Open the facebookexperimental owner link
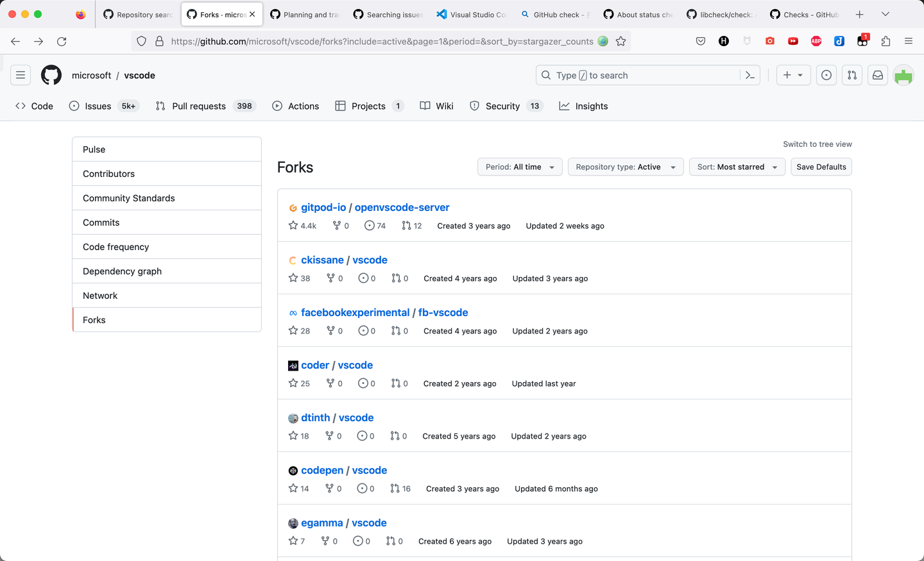Screen dimensions: 924x561 point(355,313)
